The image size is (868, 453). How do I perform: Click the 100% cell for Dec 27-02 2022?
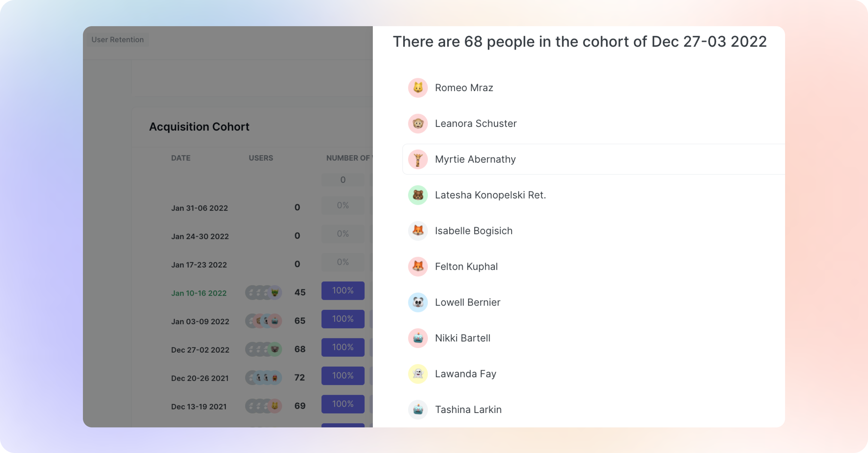tap(343, 347)
